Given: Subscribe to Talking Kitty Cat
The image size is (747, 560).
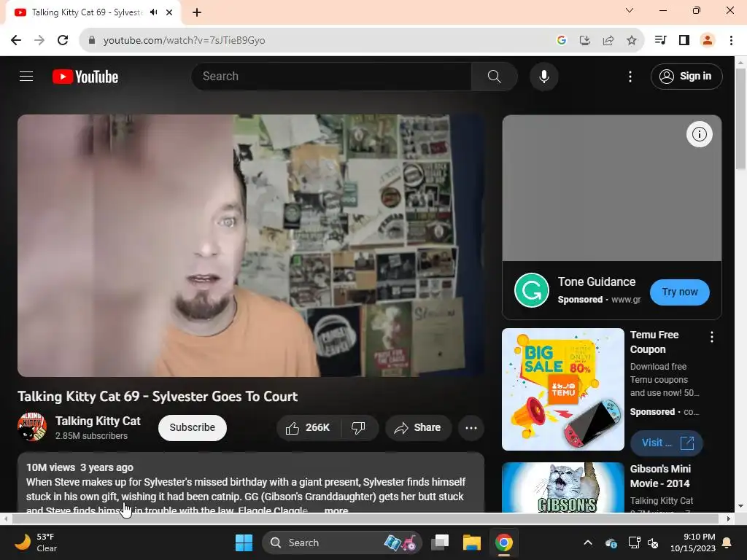Looking at the screenshot, I should (193, 427).
